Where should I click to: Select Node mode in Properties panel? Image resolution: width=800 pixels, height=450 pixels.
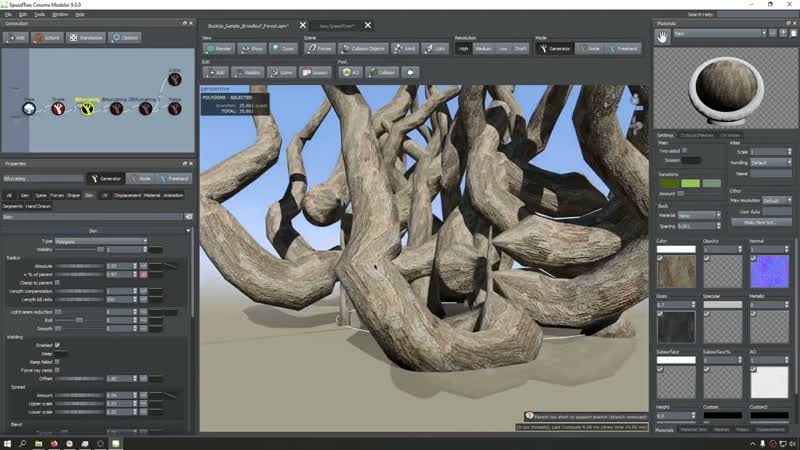[141, 179]
